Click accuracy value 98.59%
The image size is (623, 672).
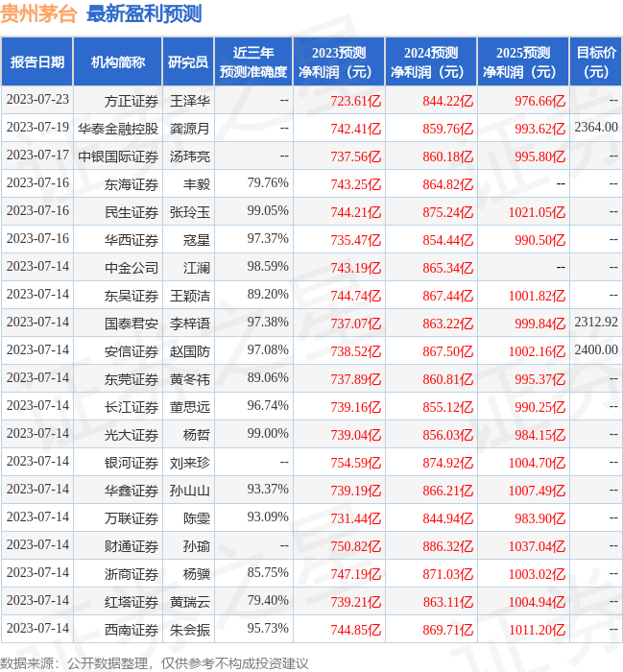268,267
